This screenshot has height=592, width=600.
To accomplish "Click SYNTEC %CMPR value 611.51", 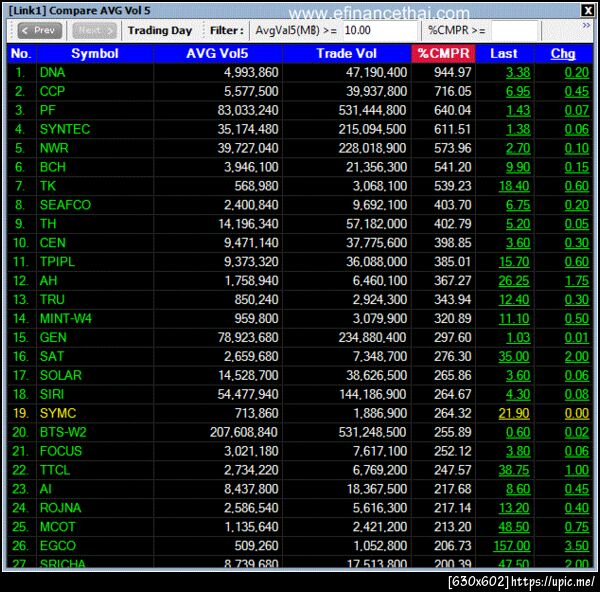I will pos(453,129).
